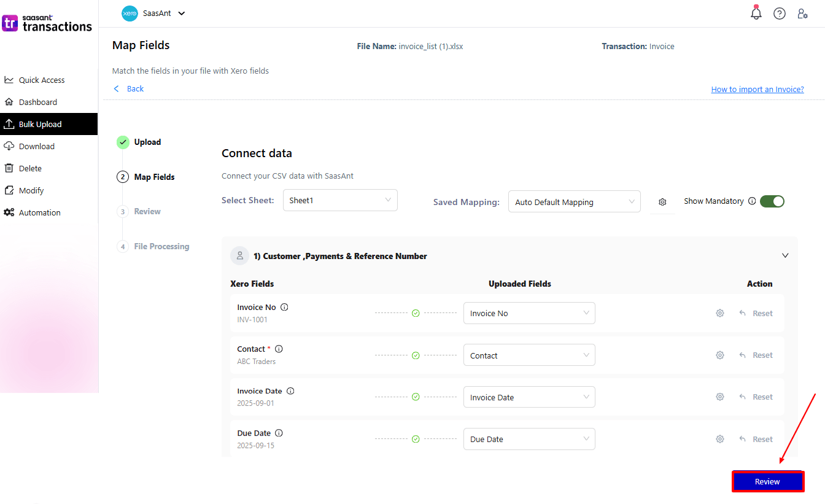Toggle the Show Mandatory switch off
Viewport: 825px width, 504px height.
point(772,201)
